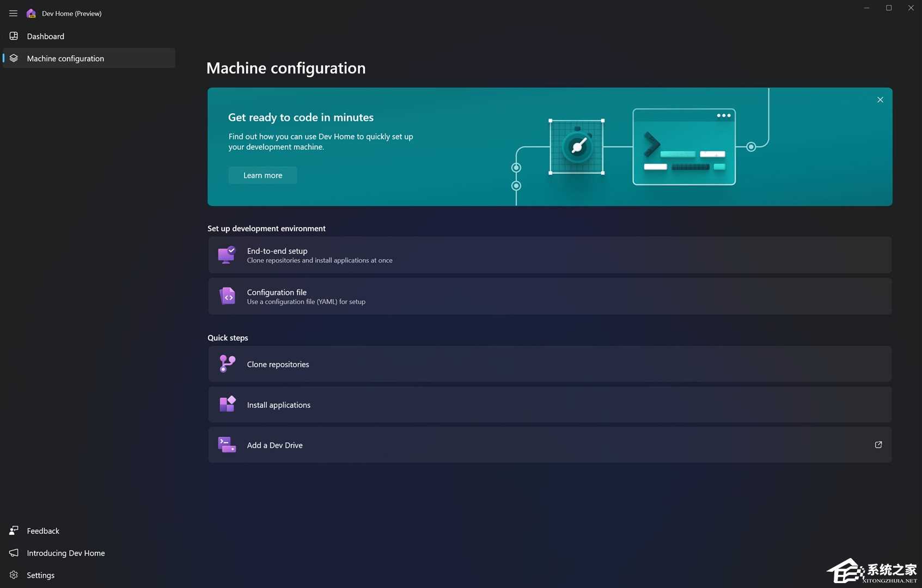Choose Configuration file setup option

[x=549, y=296]
